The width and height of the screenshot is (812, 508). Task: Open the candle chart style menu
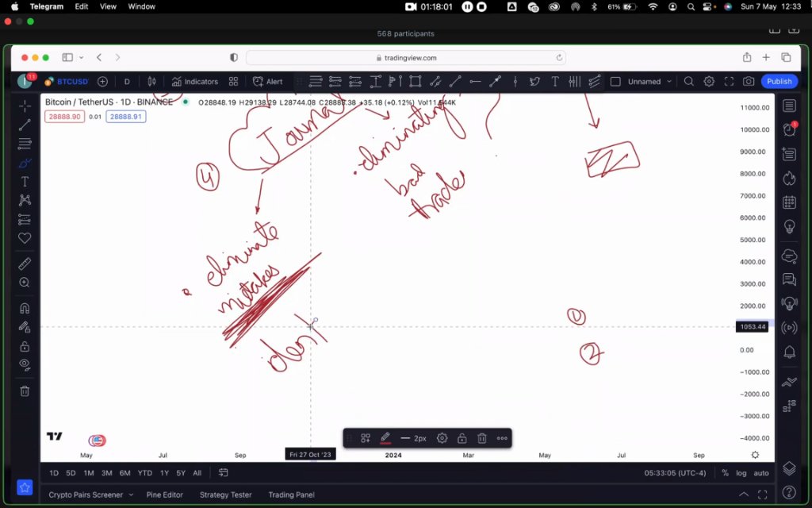click(151, 82)
